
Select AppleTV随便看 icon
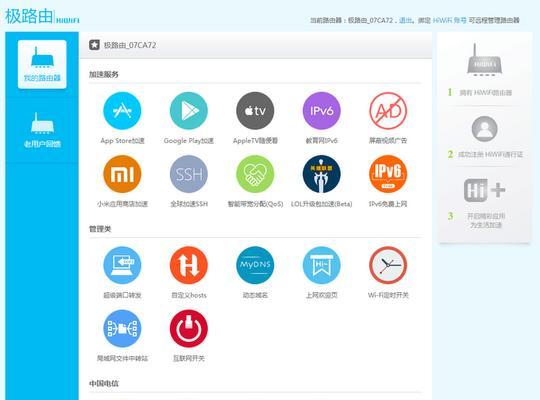pos(255,111)
